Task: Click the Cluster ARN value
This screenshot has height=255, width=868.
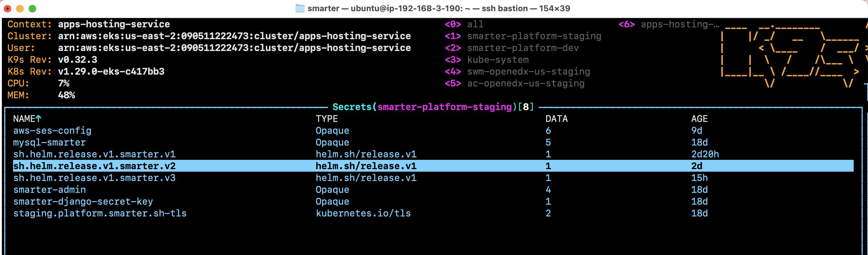Action: point(234,36)
